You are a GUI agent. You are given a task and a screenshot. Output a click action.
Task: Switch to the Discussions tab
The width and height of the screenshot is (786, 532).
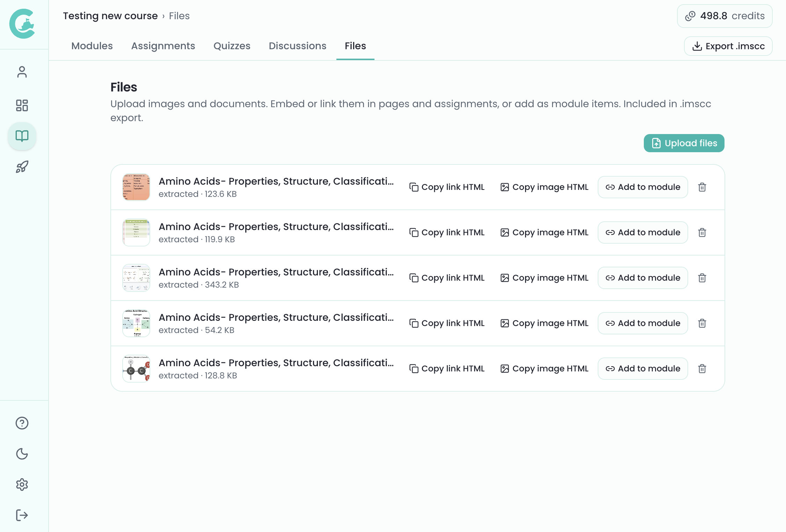point(298,46)
